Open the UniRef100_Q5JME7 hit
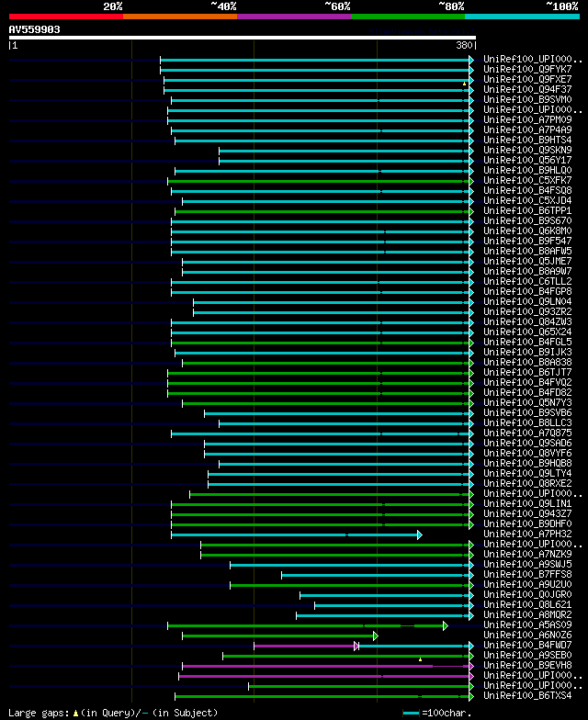588x720 pixels. pyautogui.click(x=527, y=261)
